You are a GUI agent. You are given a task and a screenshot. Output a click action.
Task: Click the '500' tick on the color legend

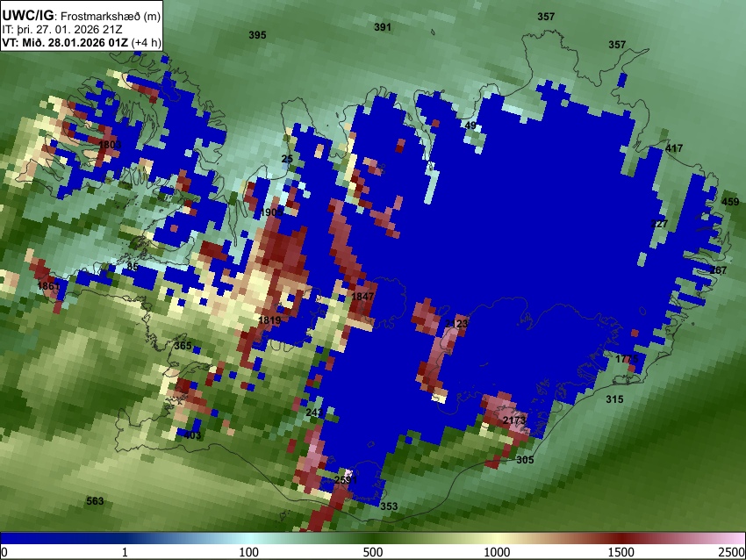[x=372, y=552]
